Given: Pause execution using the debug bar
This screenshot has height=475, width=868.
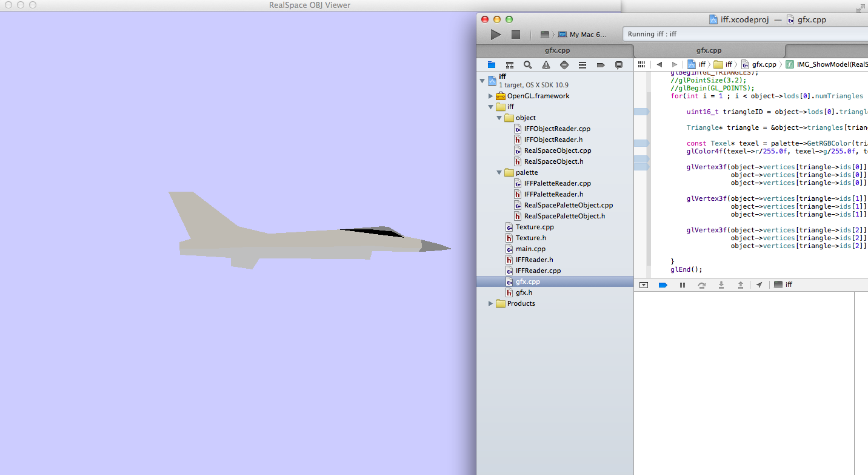Looking at the screenshot, I should point(681,285).
